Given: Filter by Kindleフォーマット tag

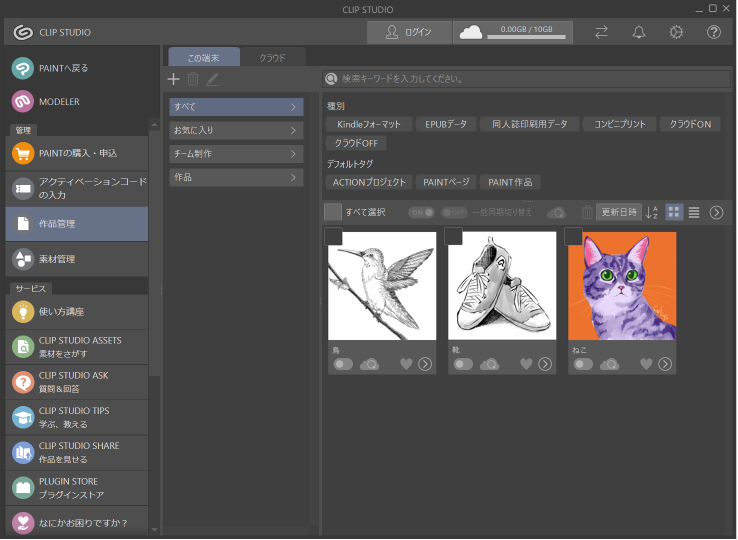Looking at the screenshot, I should pos(369,124).
